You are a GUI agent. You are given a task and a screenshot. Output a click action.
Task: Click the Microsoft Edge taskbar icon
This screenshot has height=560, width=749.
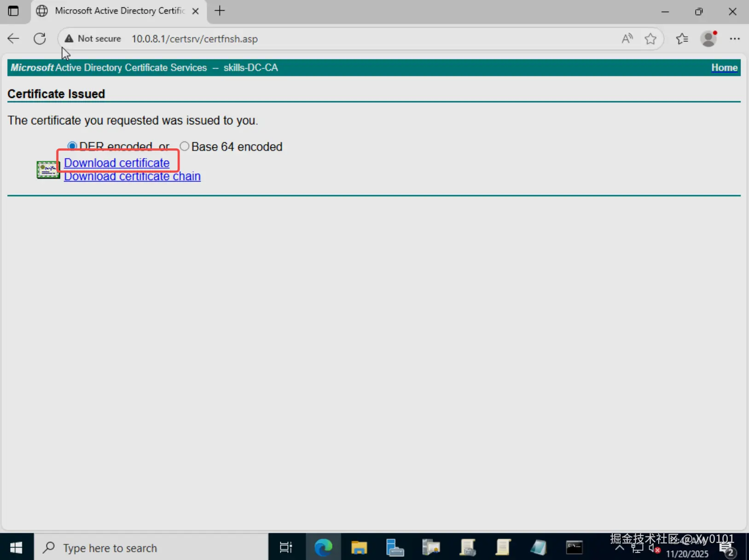[323, 547]
